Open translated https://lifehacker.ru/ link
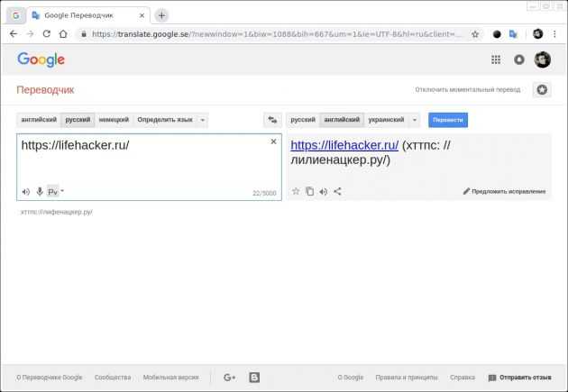Screen dimensions: 568x392 344,145
